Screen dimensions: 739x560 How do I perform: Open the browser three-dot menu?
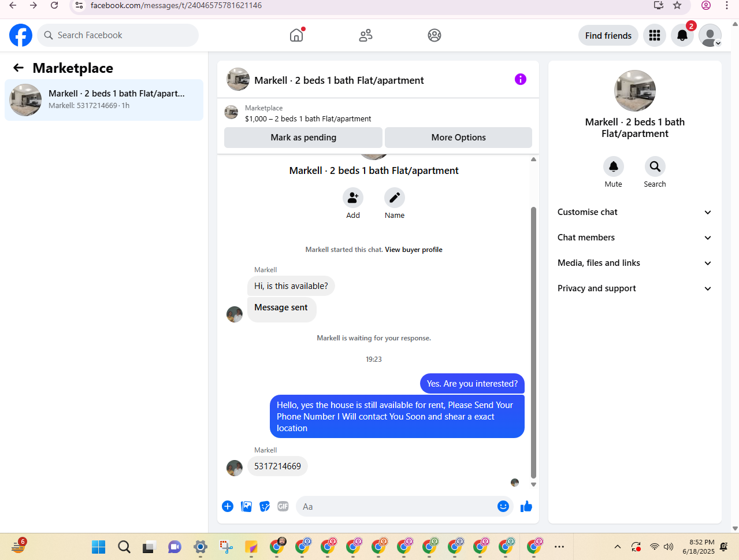727,5
